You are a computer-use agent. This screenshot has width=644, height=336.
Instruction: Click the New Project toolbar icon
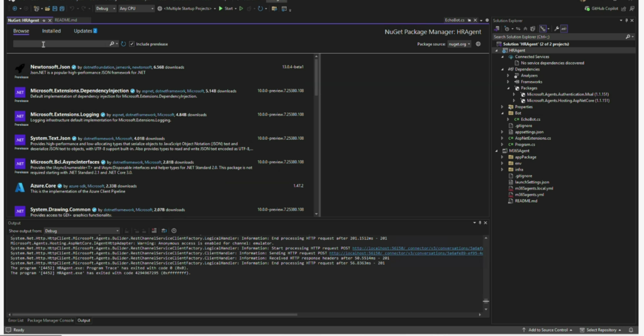pyautogui.click(x=36, y=8)
